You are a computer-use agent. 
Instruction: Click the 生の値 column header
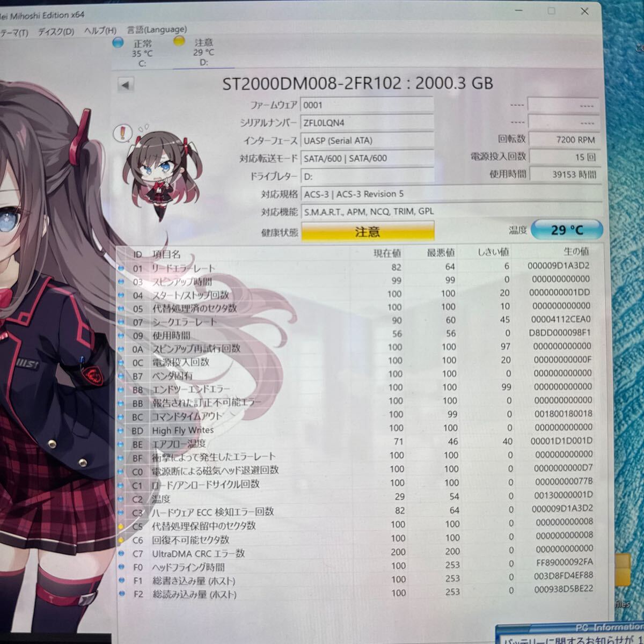[576, 251]
